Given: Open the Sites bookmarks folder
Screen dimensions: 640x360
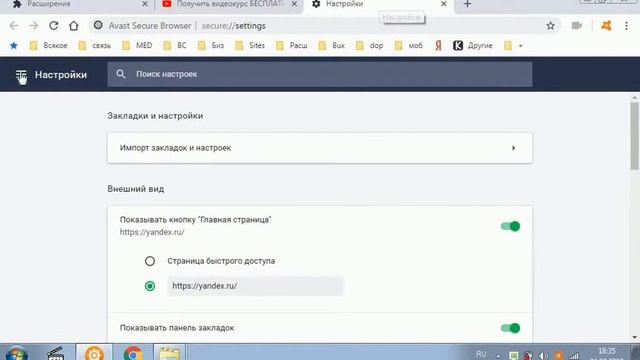Looking at the screenshot, I should (x=250, y=45).
